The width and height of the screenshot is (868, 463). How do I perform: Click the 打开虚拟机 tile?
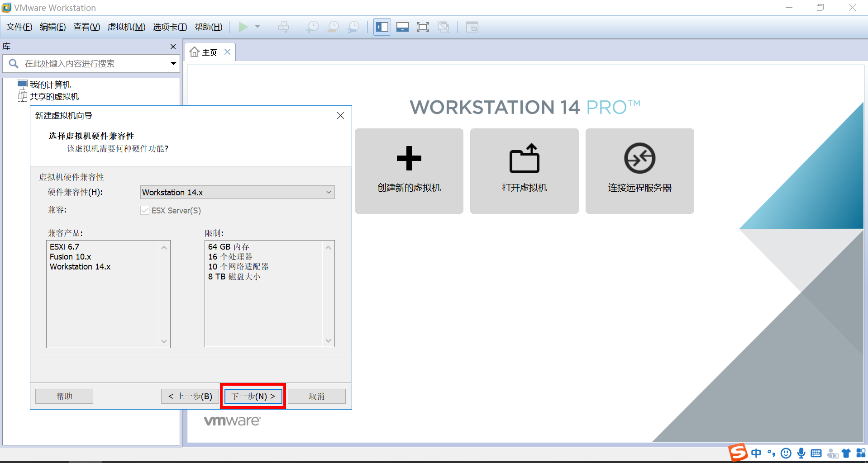525,171
